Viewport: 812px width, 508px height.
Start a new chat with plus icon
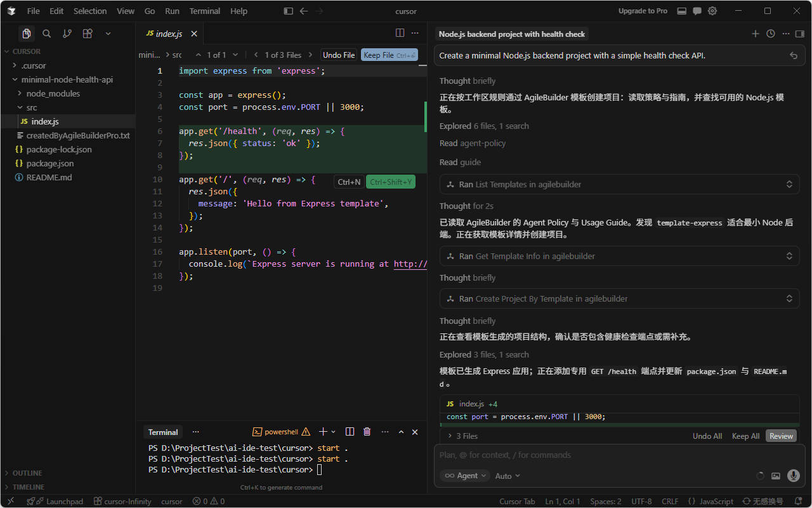(x=755, y=34)
